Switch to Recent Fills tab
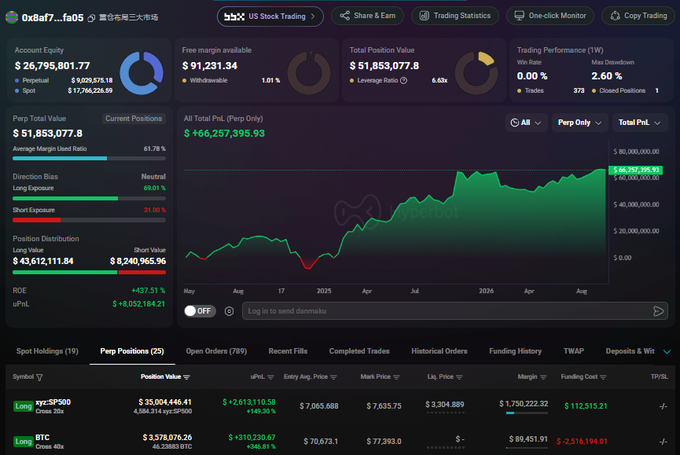 coord(288,351)
